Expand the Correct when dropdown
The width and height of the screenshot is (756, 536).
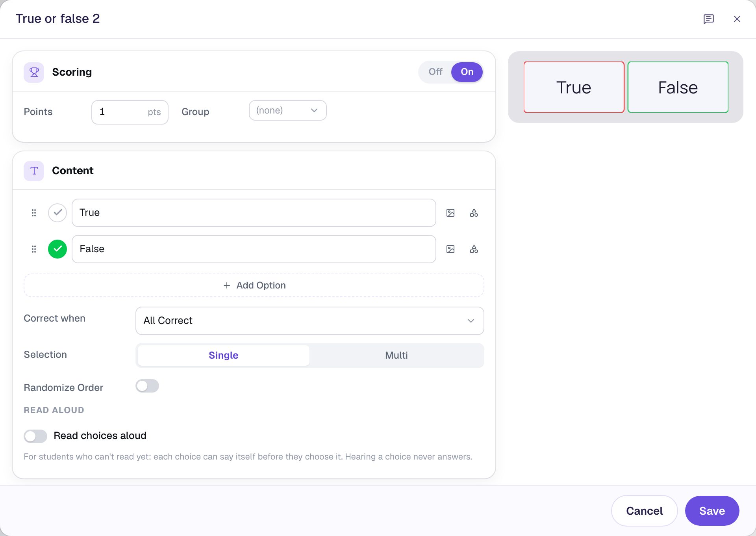point(309,321)
